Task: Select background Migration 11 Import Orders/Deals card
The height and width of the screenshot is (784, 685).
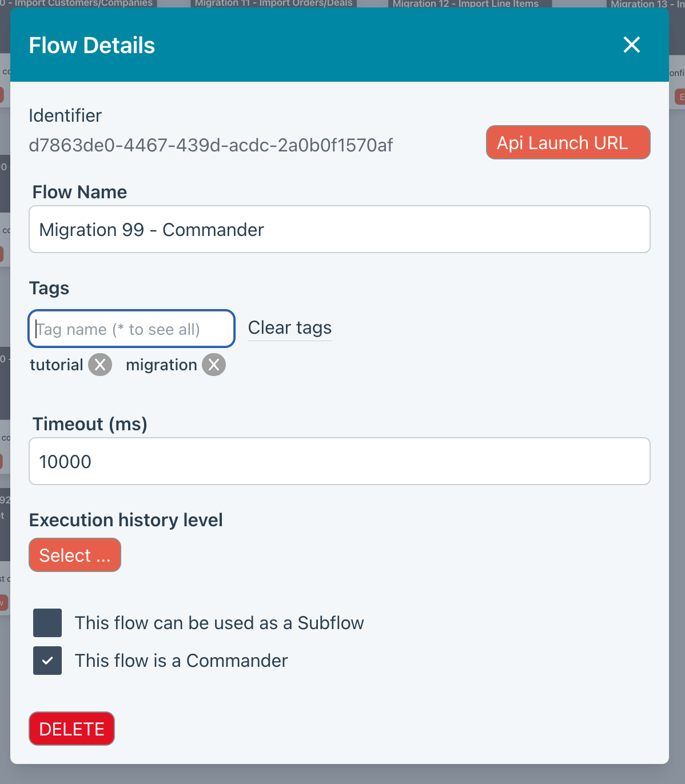Action: [x=273, y=3]
